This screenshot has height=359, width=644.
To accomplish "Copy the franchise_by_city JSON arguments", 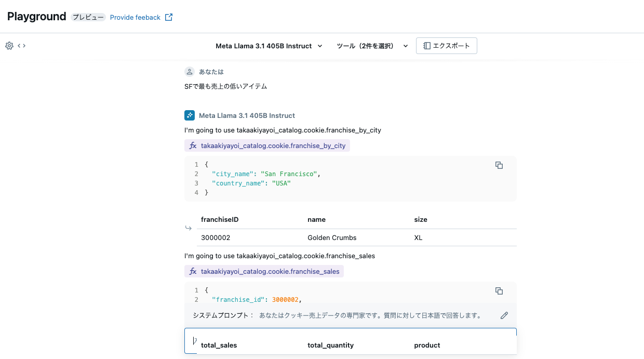I will pos(499,165).
